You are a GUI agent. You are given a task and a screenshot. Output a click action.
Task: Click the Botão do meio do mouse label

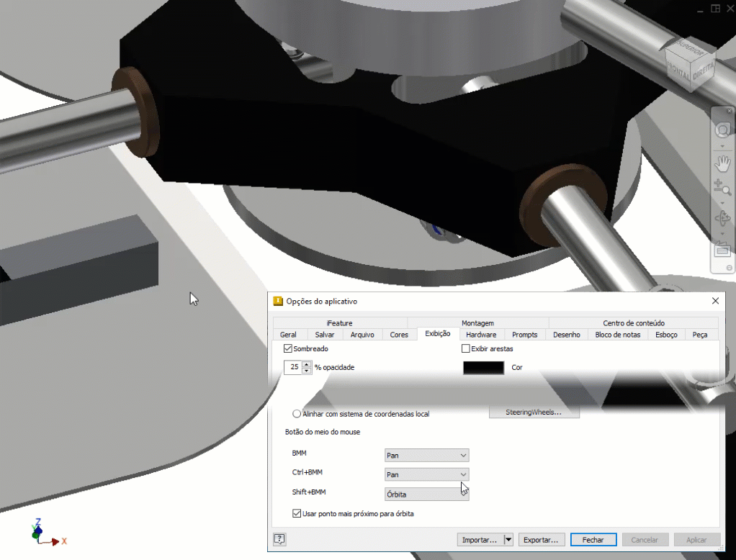323,432
